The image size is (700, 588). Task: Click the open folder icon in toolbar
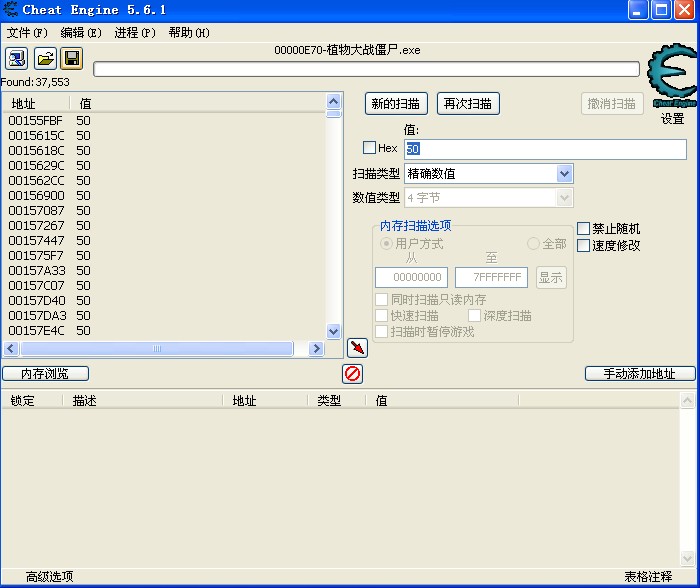pyautogui.click(x=45, y=58)
